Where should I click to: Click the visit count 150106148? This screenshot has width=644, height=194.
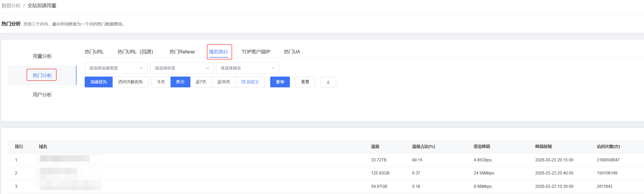[x=607, y=173]
